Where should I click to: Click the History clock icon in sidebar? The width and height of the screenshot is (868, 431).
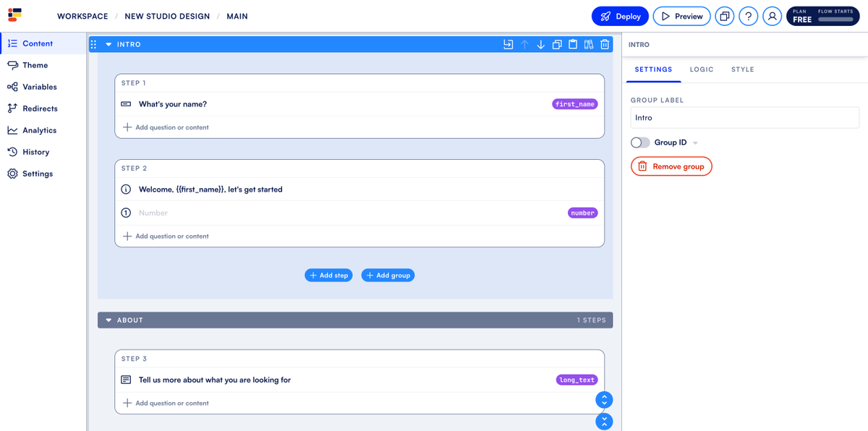point(12,152)
